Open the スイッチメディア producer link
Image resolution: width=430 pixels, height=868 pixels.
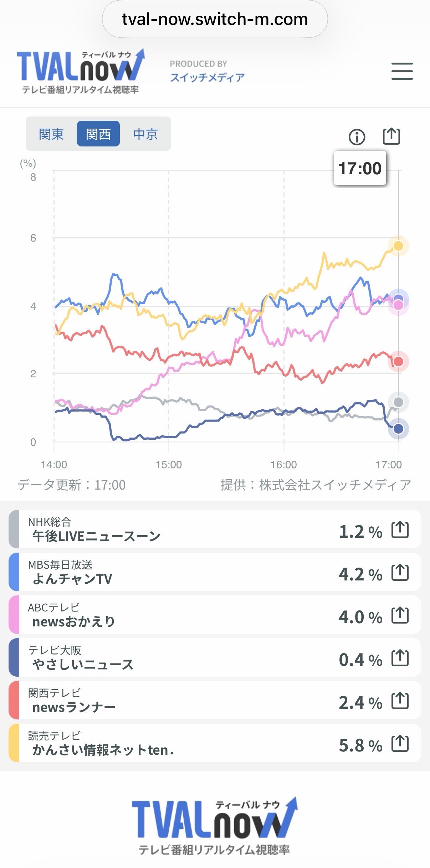tap(207, 77)
